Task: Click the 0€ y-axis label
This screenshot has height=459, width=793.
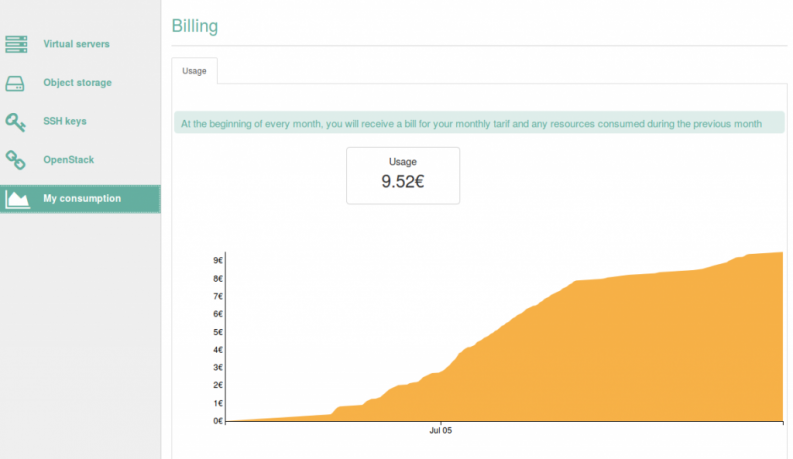Action: tap(217, 421)
